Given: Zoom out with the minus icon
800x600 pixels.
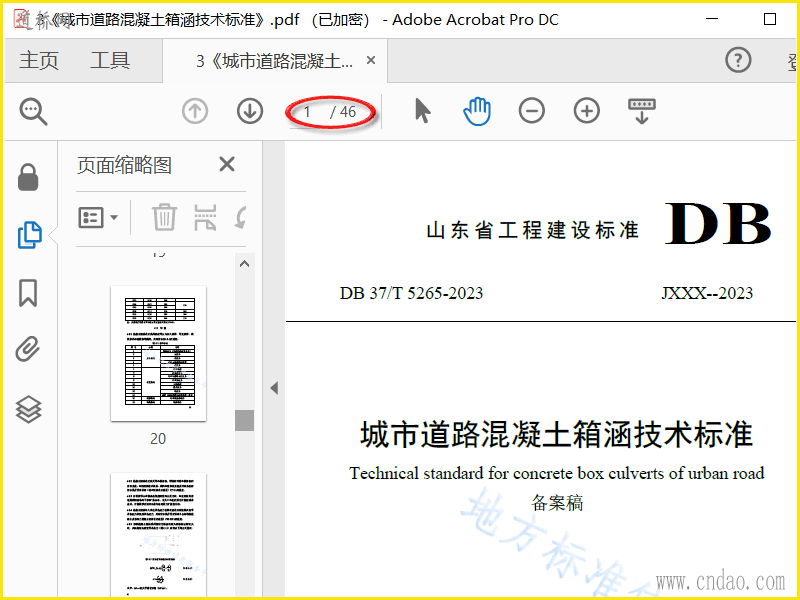Looking at the screenshot, I should coord(532,111).
